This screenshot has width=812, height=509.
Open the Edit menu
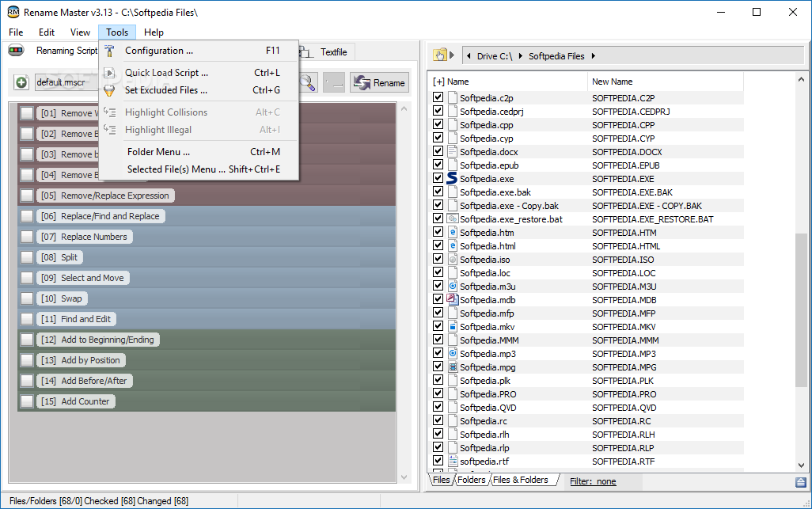coord(47,32)
